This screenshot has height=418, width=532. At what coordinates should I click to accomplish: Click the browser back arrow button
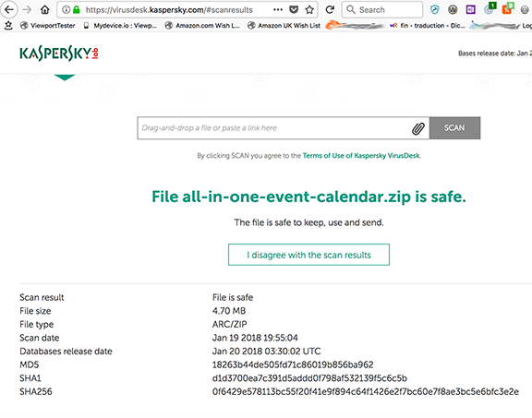(x=9, y=9)
